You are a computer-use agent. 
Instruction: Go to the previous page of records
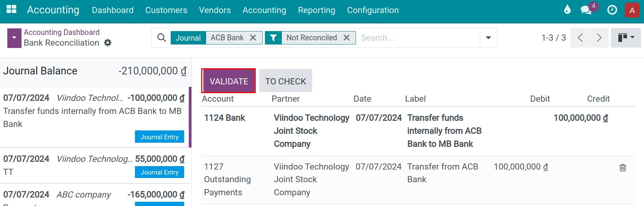580,38
